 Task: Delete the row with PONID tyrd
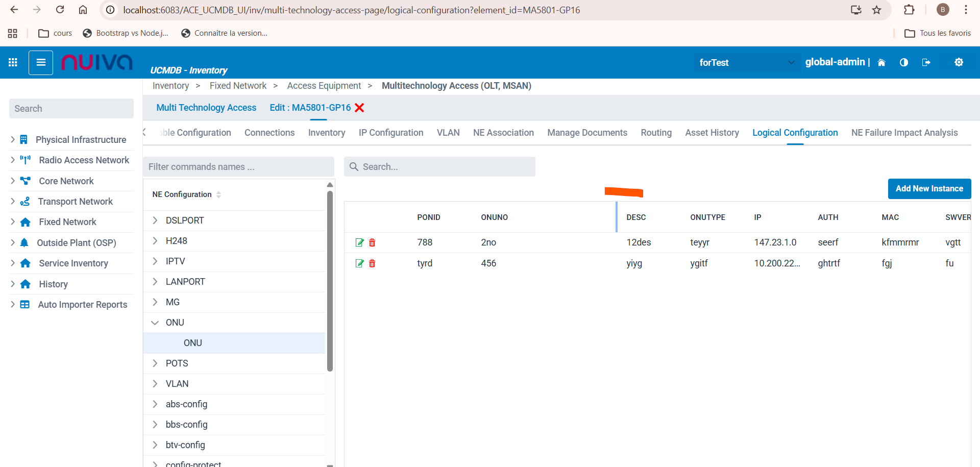pos(372,263)
